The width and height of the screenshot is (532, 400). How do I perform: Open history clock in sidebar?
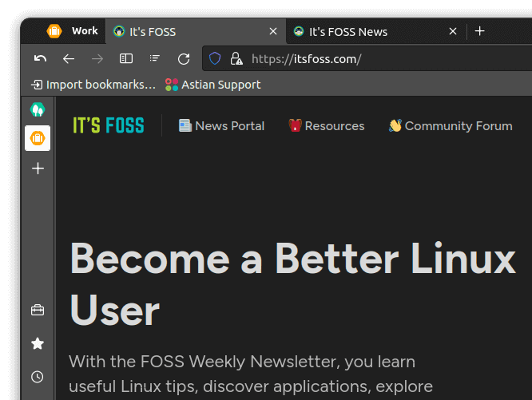coord(38,377)
